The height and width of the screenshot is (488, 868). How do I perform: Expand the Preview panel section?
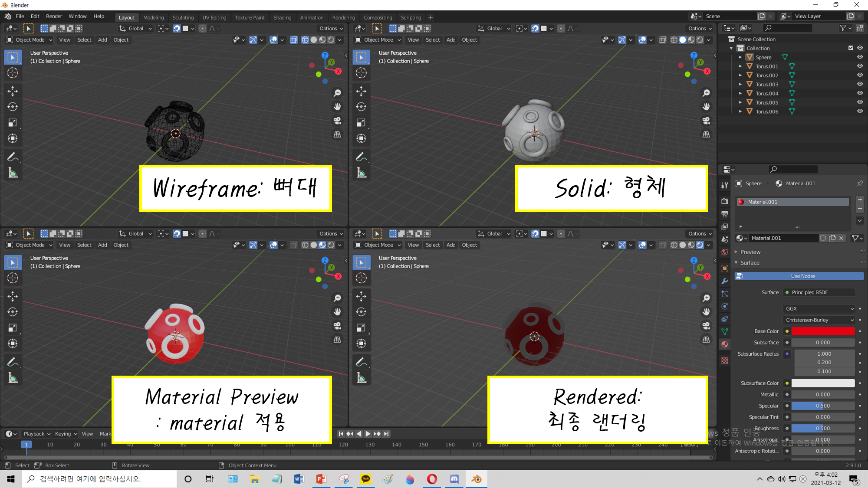pyautogui.click(x=750, y=252)
